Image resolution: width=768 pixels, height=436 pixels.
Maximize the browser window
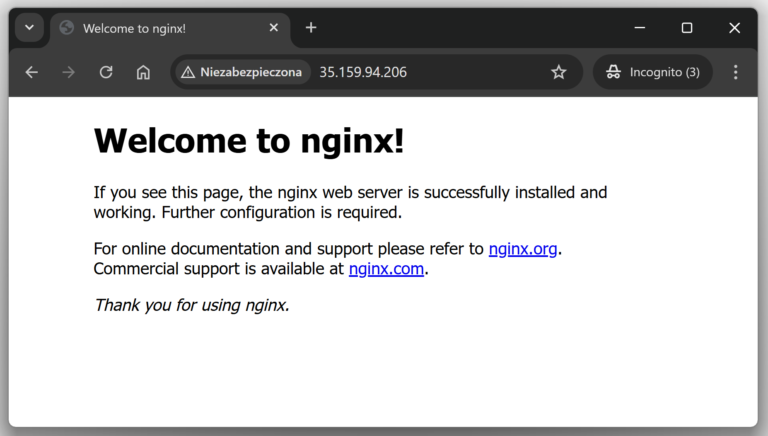pos(687,28)
